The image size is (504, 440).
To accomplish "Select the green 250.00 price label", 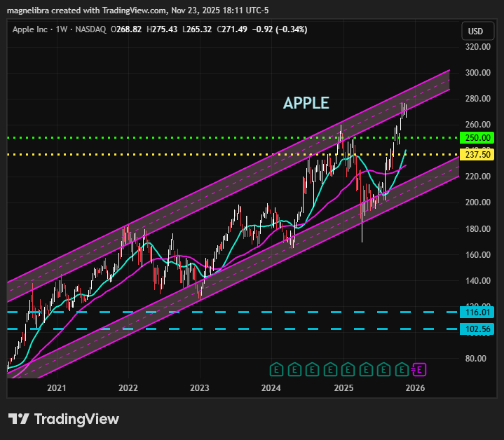I will (x=477, y=138).
